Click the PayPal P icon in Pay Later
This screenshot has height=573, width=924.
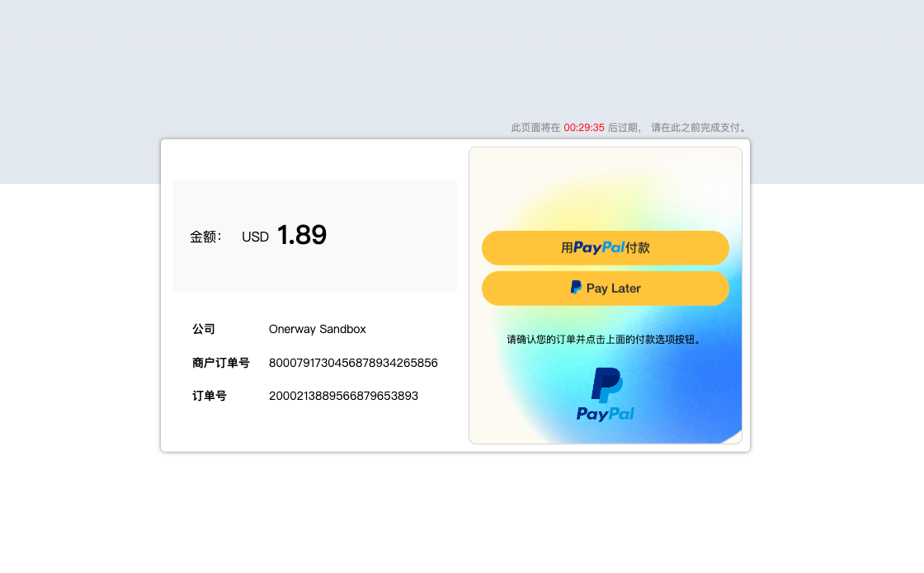click(x=576, y=288)
